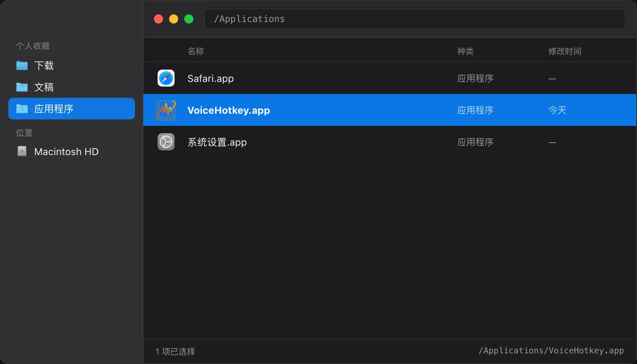Click 应用程序 kind cell in VoiceHotkey row
This screenshot has height=364, width=637.
tap(475, 110)
